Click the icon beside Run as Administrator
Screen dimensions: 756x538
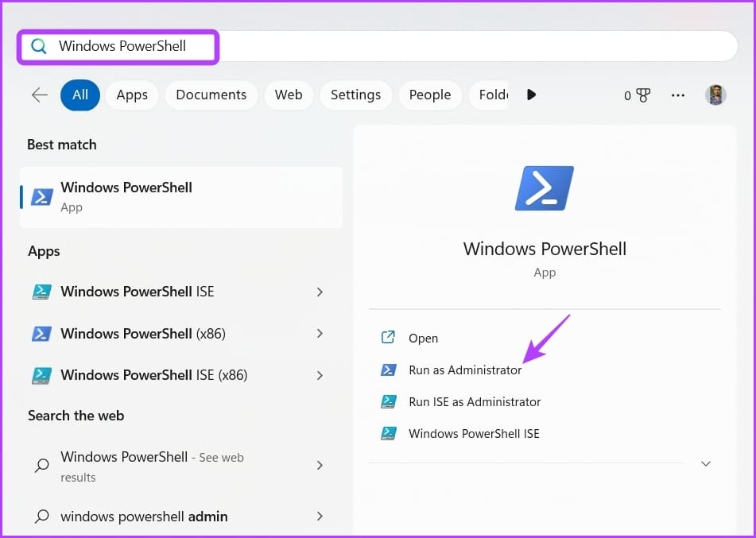coord(389,370)
